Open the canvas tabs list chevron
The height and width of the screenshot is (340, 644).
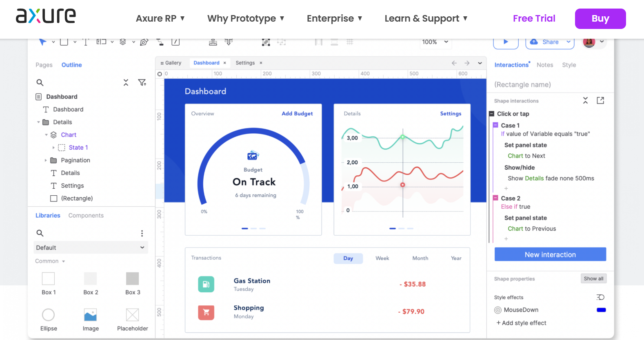coord(480,63)
